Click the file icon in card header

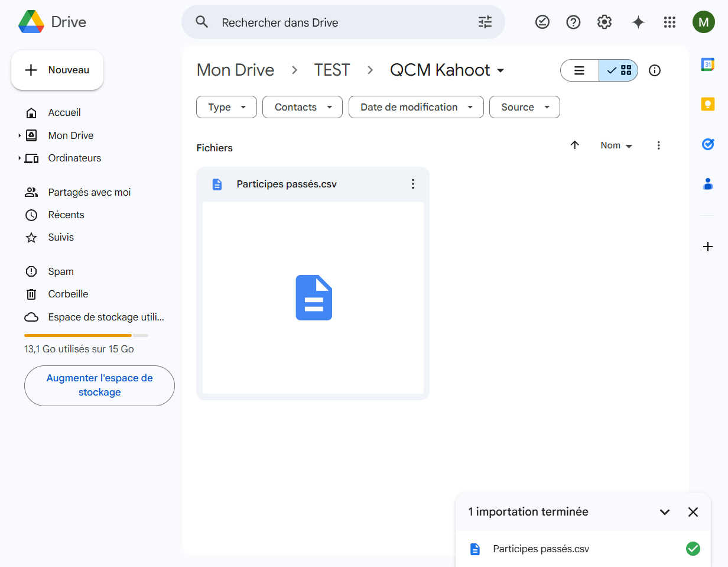coord(217,184)
